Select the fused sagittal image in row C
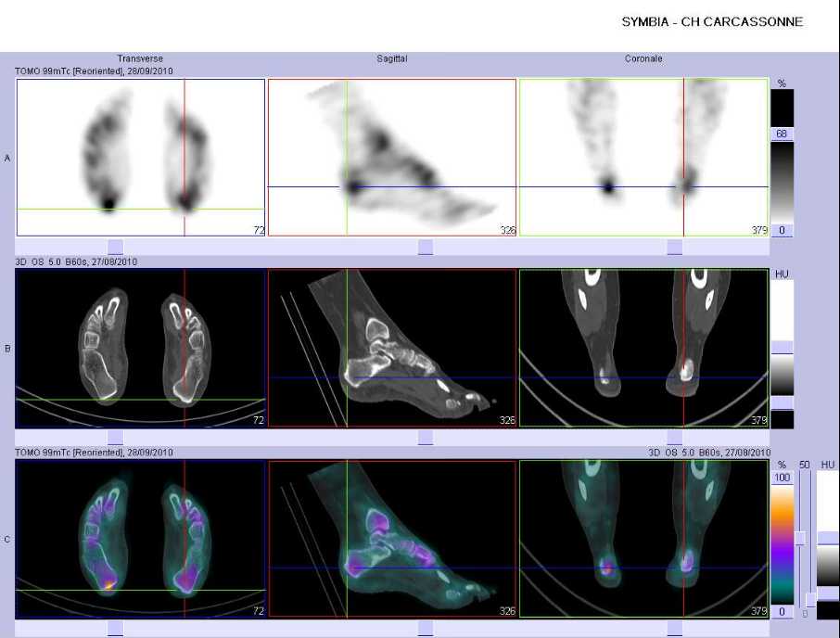The height and width of the screenshot is (638, 840). [392, 539]
